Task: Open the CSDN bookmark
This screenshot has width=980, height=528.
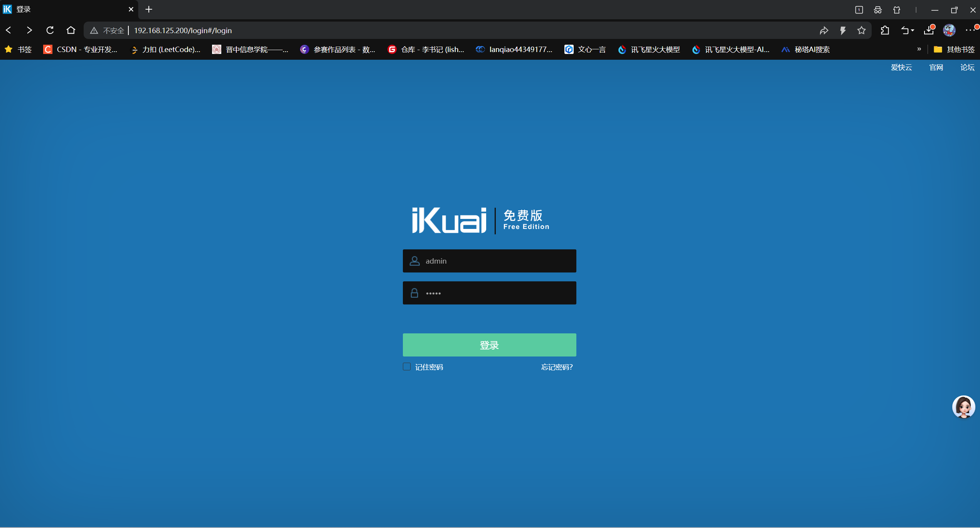Action: [80, 49]
